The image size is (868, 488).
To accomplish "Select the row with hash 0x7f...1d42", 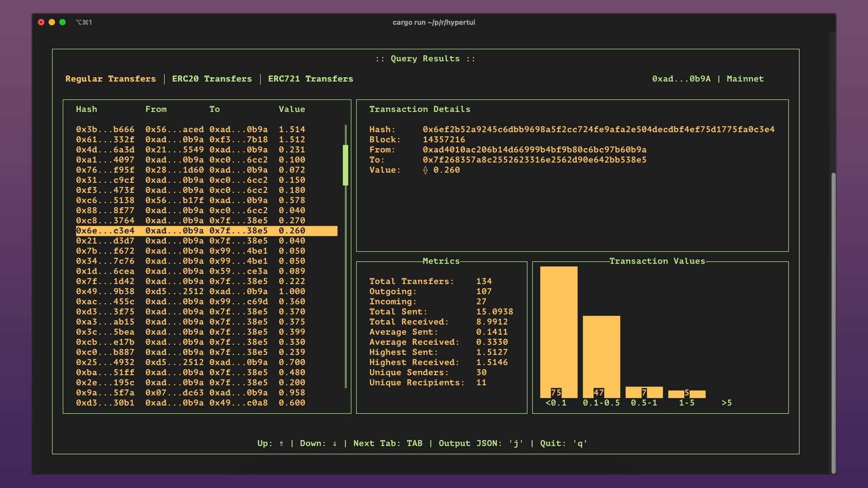I will (207, 282).
